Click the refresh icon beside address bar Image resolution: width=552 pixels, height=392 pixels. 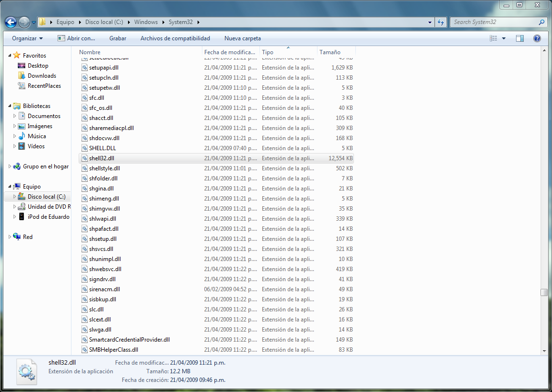(x=441, y=22)
